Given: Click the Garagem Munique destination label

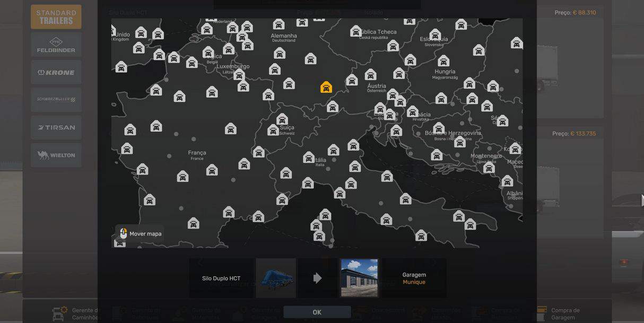Looking at the screenshot, I should click(414, 278).
